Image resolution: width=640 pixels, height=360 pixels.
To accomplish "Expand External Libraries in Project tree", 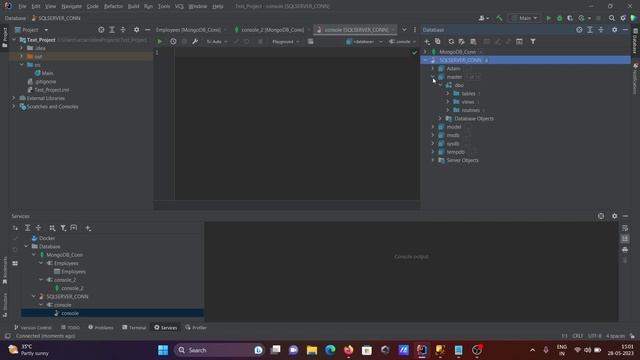I will point(13,98).
